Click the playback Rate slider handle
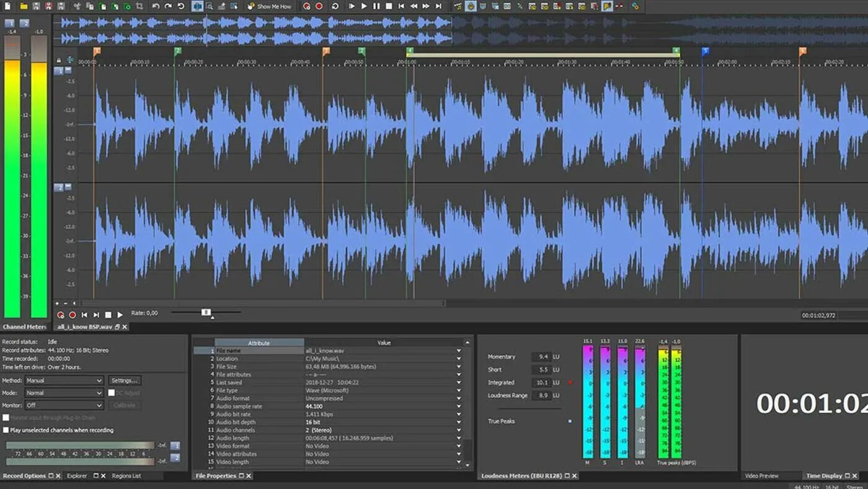 206,313
